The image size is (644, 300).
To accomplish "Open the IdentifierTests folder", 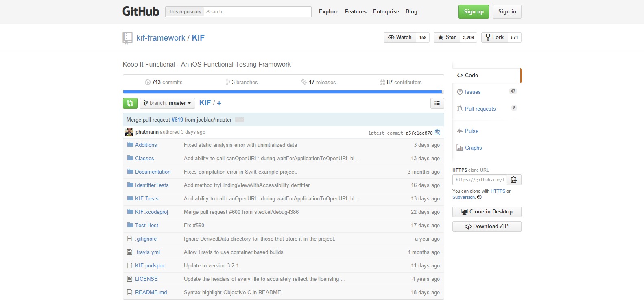I will 152,185.
